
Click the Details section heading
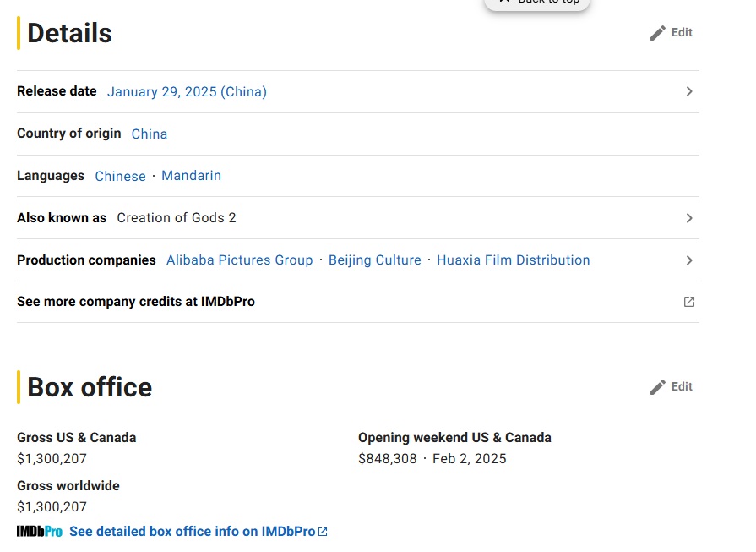pos(69,33)
